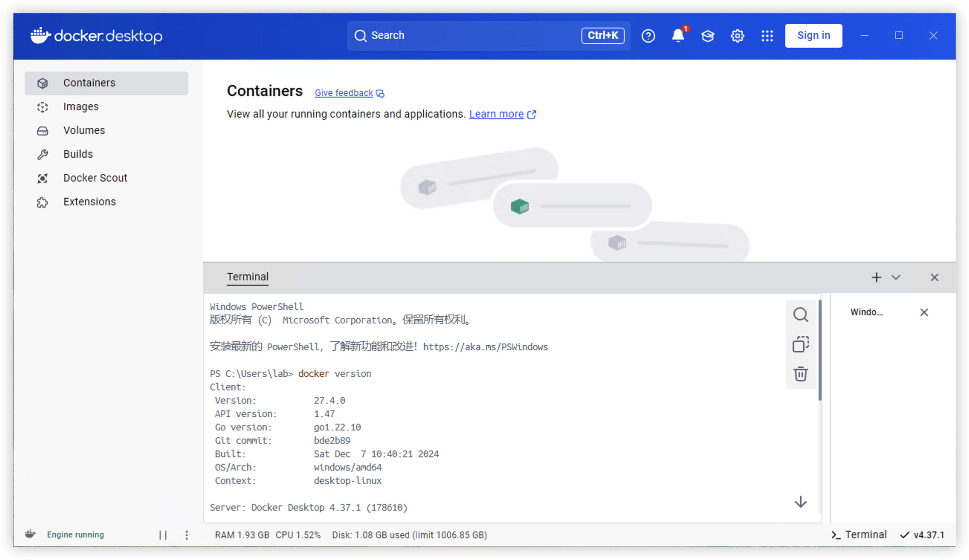
Task: Click the Server: Docker Desktop 4.37.1 line
Action: [308, 507]
